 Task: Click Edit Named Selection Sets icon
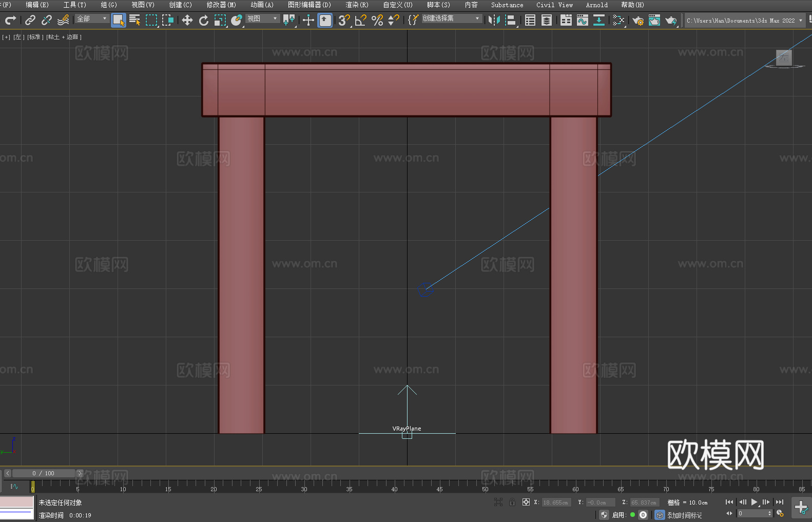tap(413, 20)
